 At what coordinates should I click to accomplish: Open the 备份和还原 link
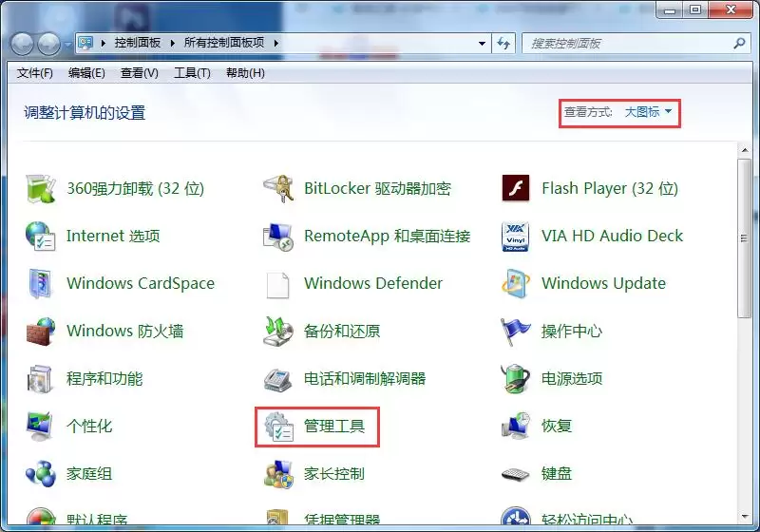342,331
